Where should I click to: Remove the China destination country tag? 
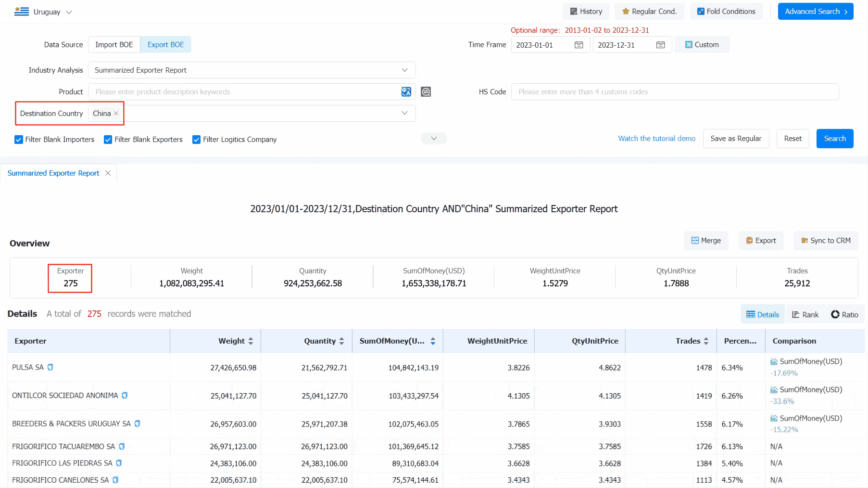116,114
